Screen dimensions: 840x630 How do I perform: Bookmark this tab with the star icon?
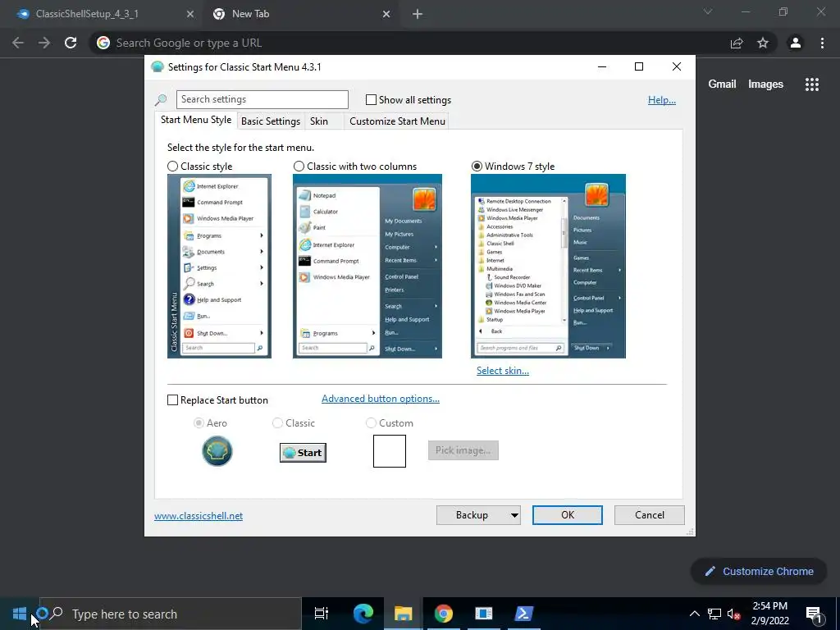click(x=763, y=43)
